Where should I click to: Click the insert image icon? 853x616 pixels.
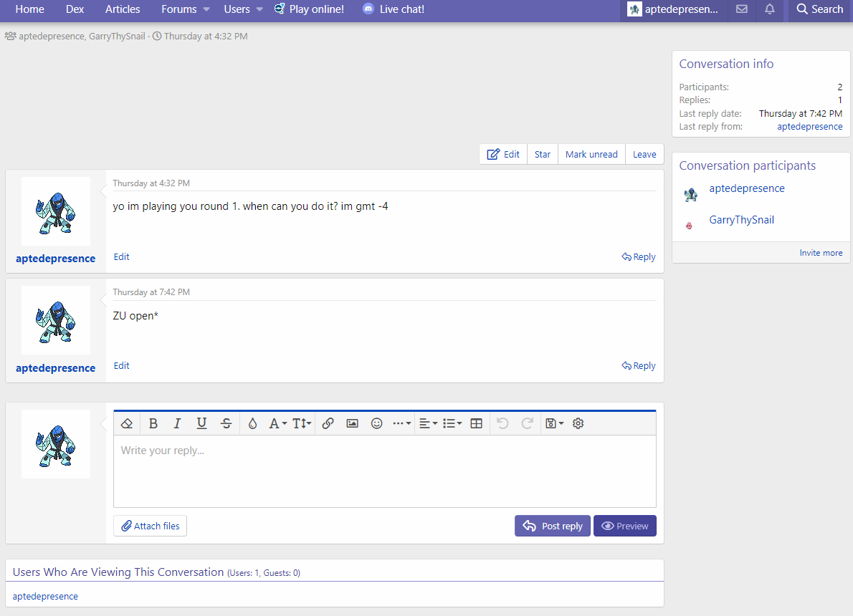click(x=352, y=423)
